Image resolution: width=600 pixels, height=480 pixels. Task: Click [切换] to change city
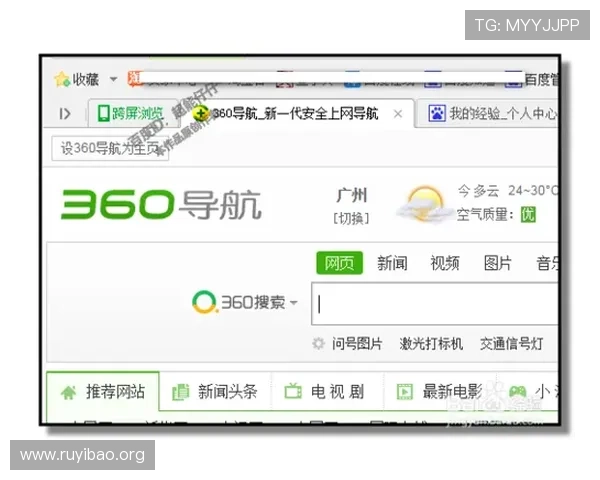(x=351, y=218)
